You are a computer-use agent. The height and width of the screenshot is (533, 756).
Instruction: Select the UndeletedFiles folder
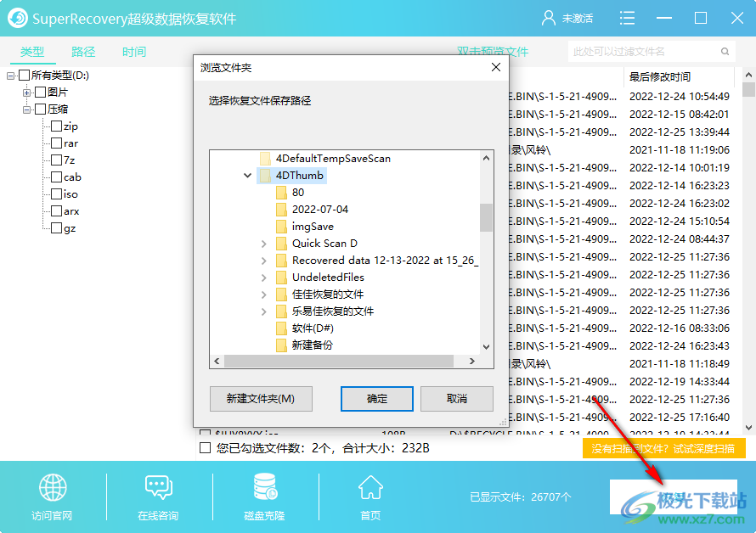320,277
